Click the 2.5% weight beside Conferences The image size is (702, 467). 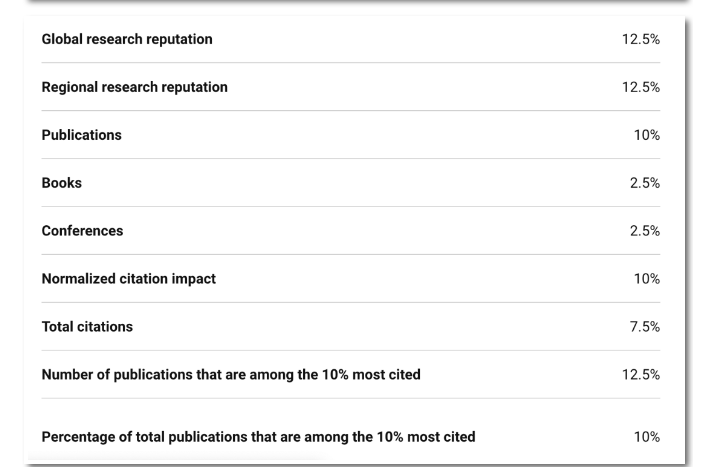point(643,231)
